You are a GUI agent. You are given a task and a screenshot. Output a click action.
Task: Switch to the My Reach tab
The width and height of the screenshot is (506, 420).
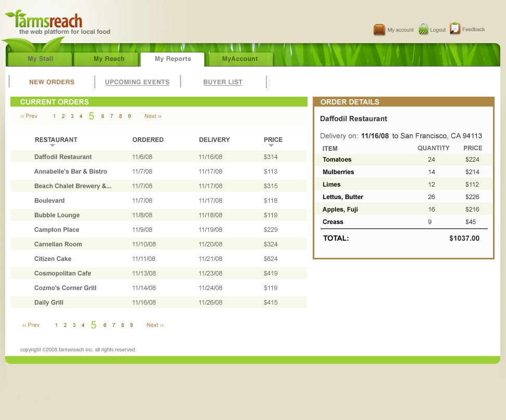click(109, 59)
